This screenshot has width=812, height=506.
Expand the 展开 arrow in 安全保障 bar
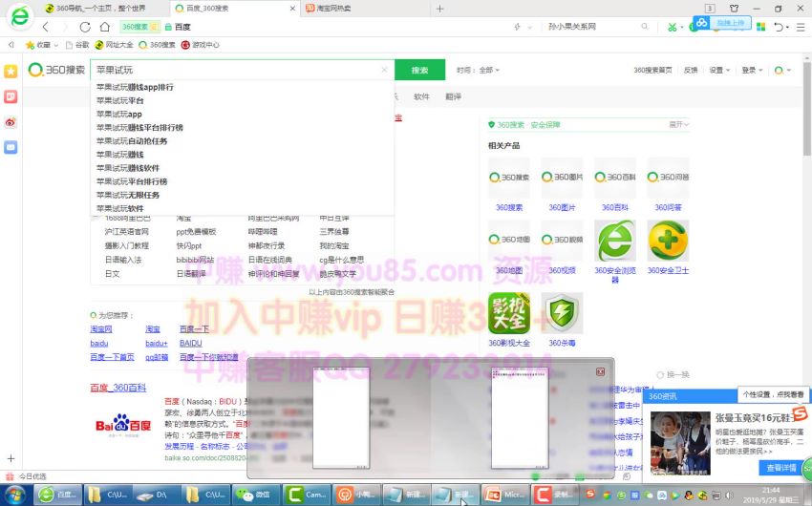(x=679, y=125)
